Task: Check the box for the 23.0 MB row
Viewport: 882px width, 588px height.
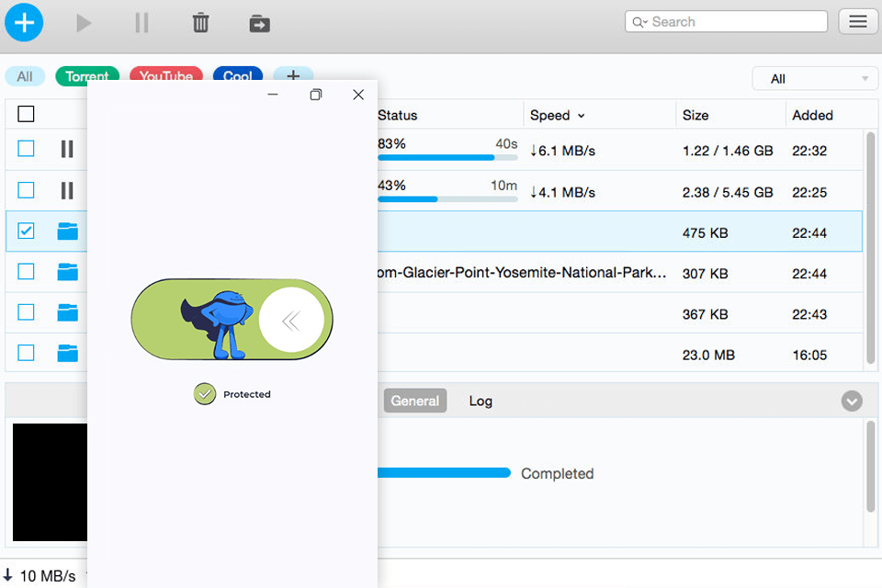Action: click(26, 353)
